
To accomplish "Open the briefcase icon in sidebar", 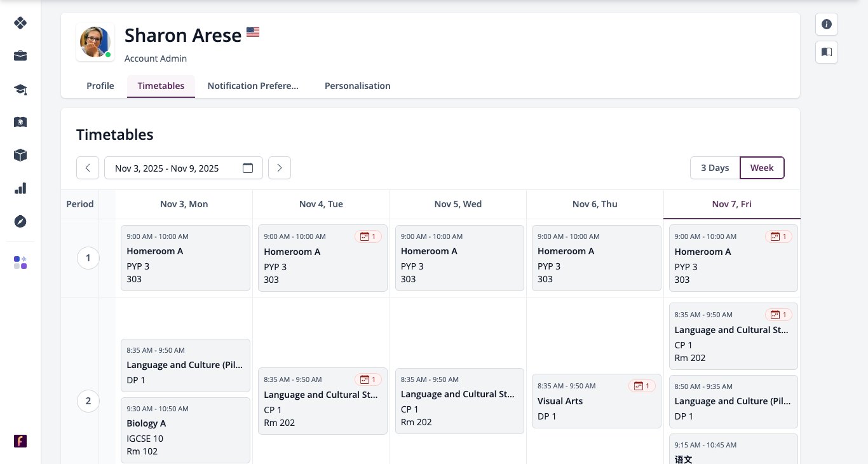I will point(20,56).
